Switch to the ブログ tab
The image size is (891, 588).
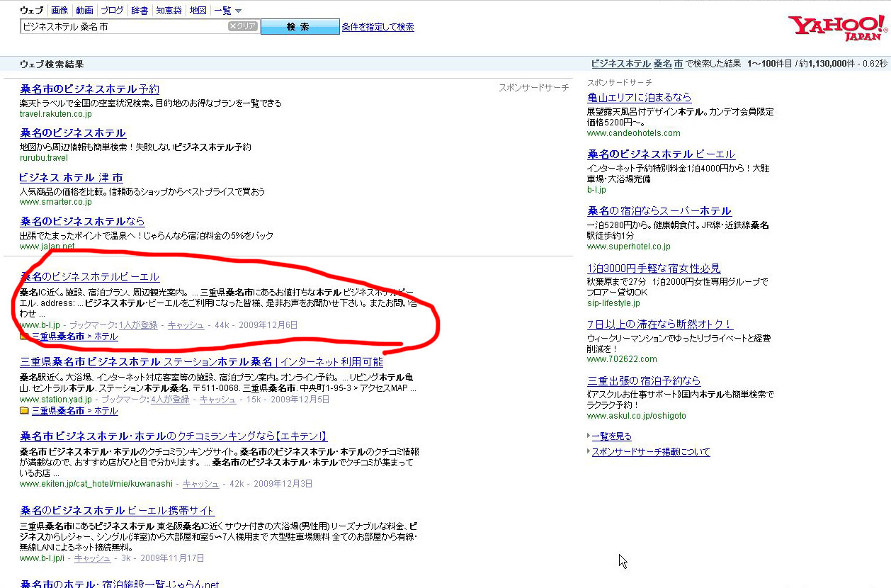tap(112, 11)
